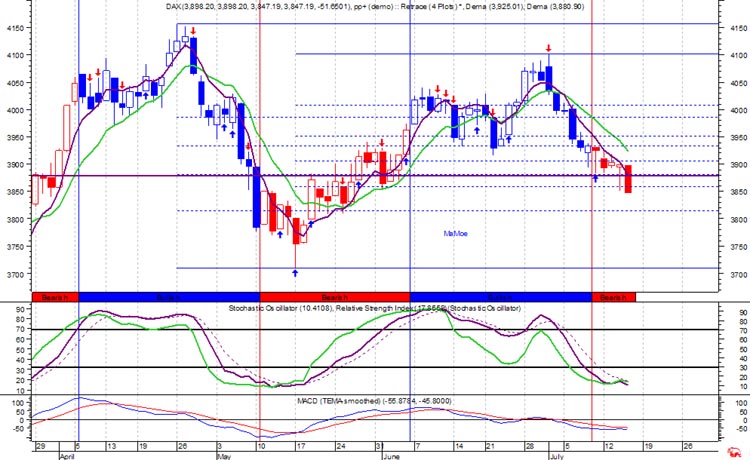Click date label 21 on the time axis
Screen dimensions: 750x460
[x=490, y=447]
